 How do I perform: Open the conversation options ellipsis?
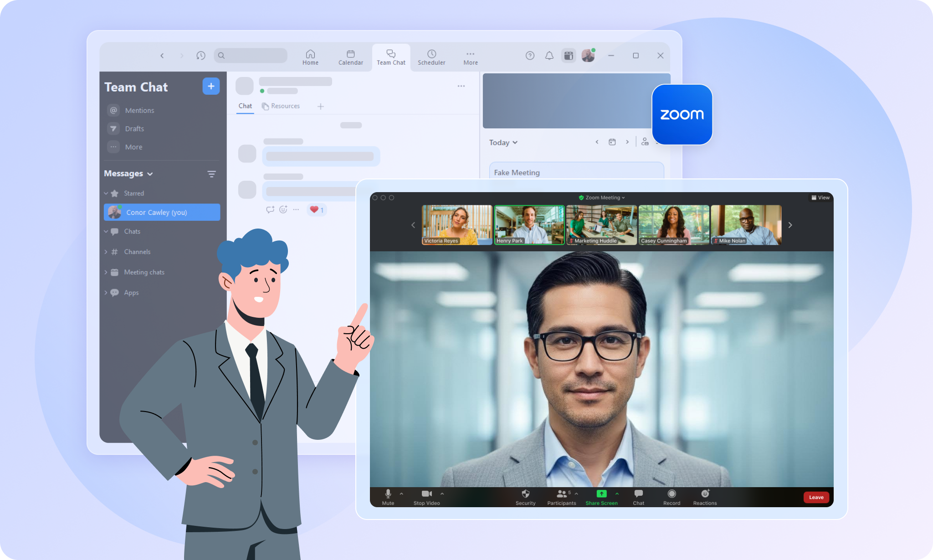461,86
